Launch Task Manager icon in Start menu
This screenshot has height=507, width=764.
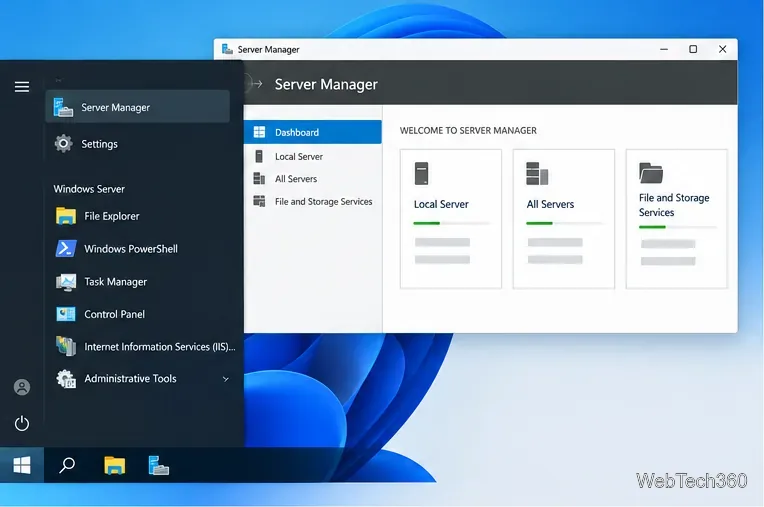(65, 282)
